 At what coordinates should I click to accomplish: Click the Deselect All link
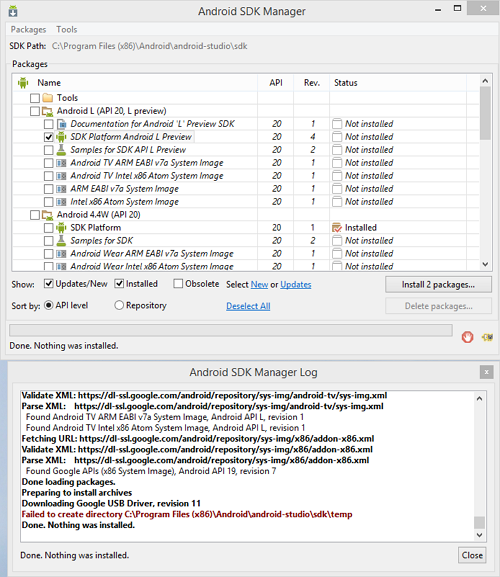pyautogui.click(x=248, y=306)
